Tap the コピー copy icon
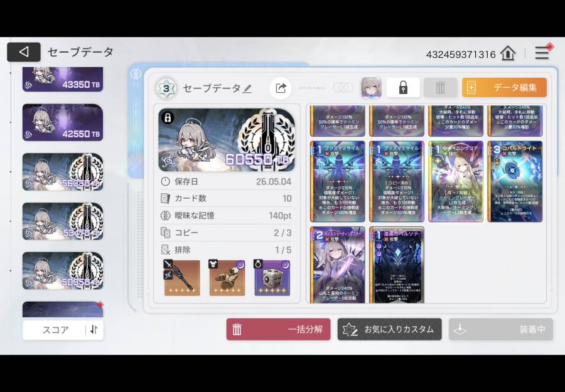 point(165,233)
